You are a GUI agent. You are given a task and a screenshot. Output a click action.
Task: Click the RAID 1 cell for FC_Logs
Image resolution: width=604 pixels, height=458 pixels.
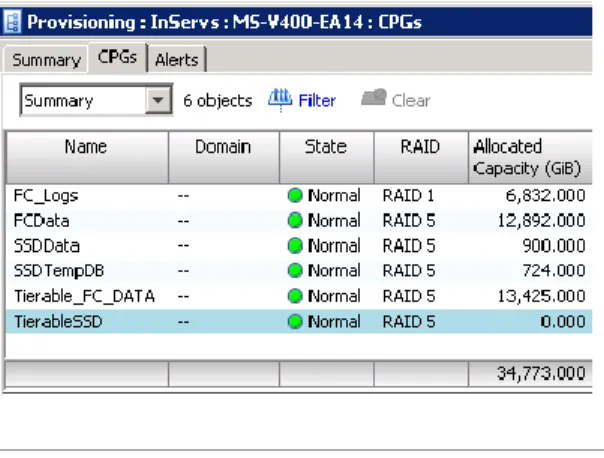tap(408, 196)
